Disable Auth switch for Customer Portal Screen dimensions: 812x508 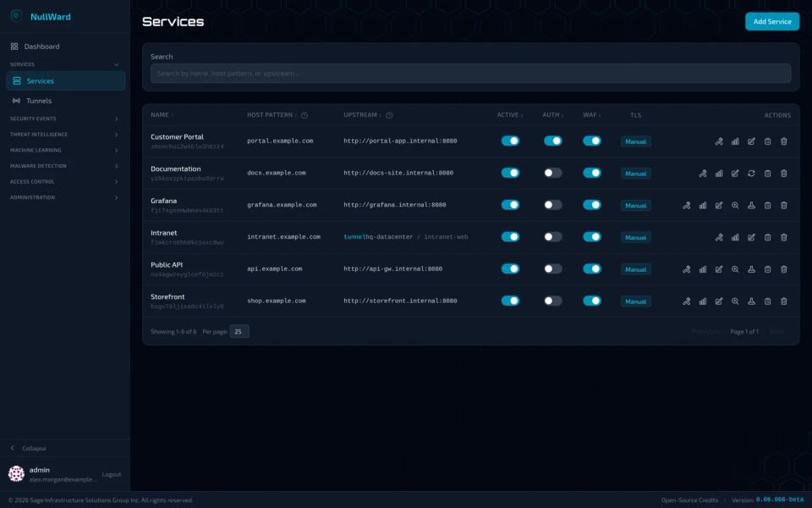point(552,141)
